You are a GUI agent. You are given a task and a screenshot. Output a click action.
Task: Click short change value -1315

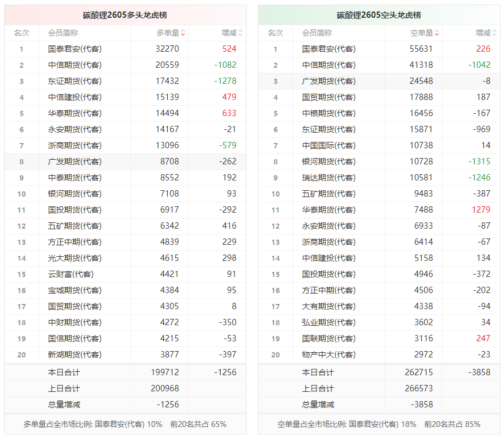pos(479,161)
